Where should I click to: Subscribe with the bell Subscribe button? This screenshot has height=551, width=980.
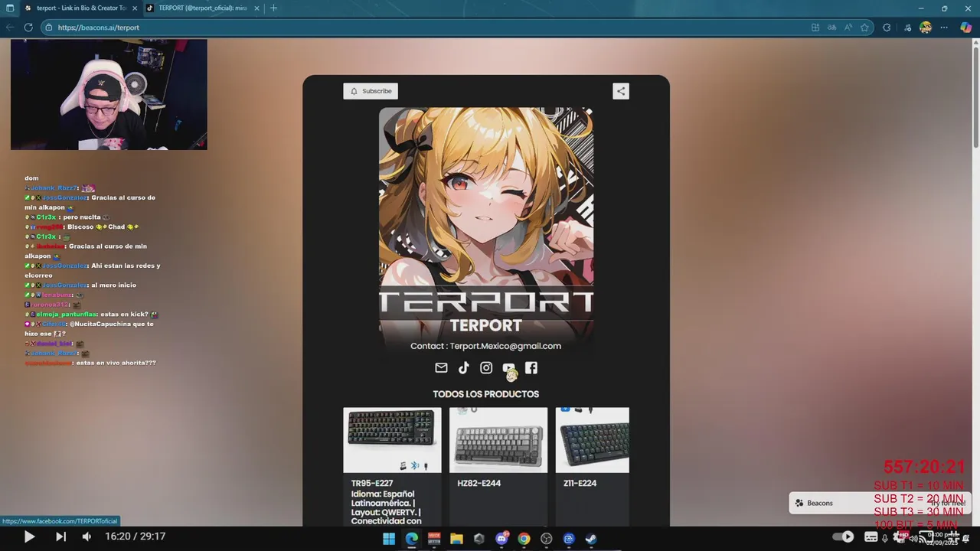click(371, 91)
